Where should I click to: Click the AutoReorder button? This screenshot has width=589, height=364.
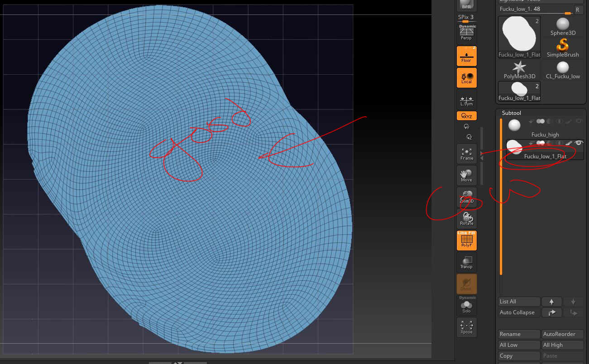coord(563,334)
